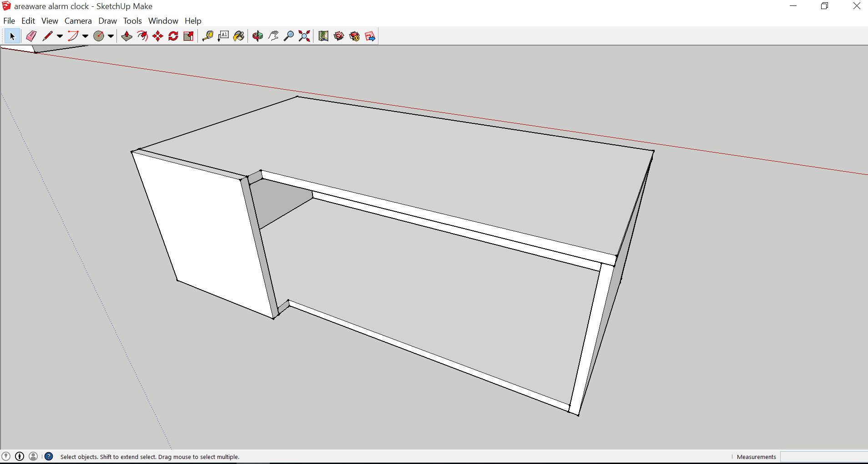Image resolution: width=868 pixels, height=464 pixels.
Task: Open the Tools menu
Action: point(132,21)
